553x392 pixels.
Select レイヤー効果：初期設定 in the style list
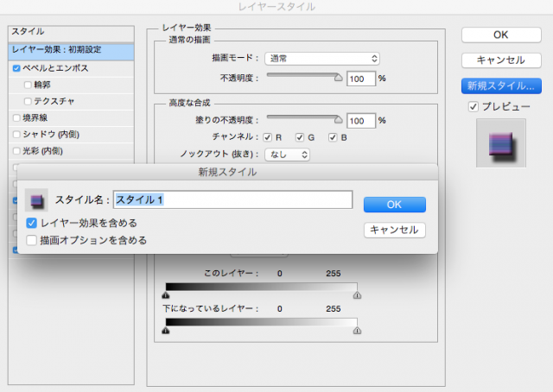(x=69, y=49)
